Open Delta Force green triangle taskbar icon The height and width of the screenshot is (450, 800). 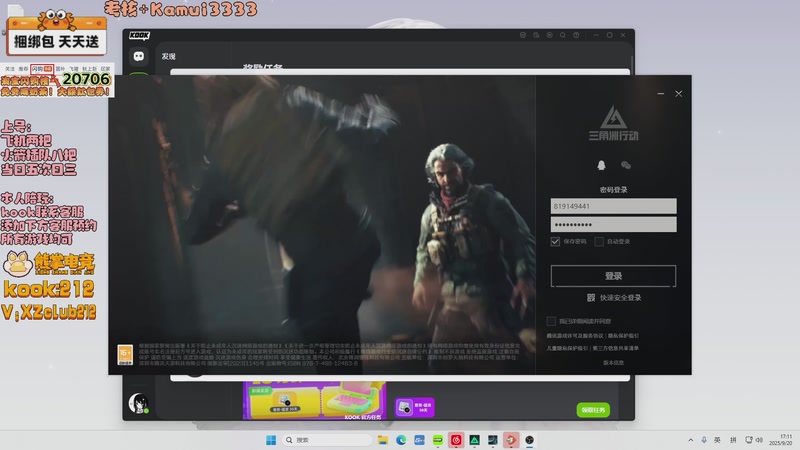point(474,440)
